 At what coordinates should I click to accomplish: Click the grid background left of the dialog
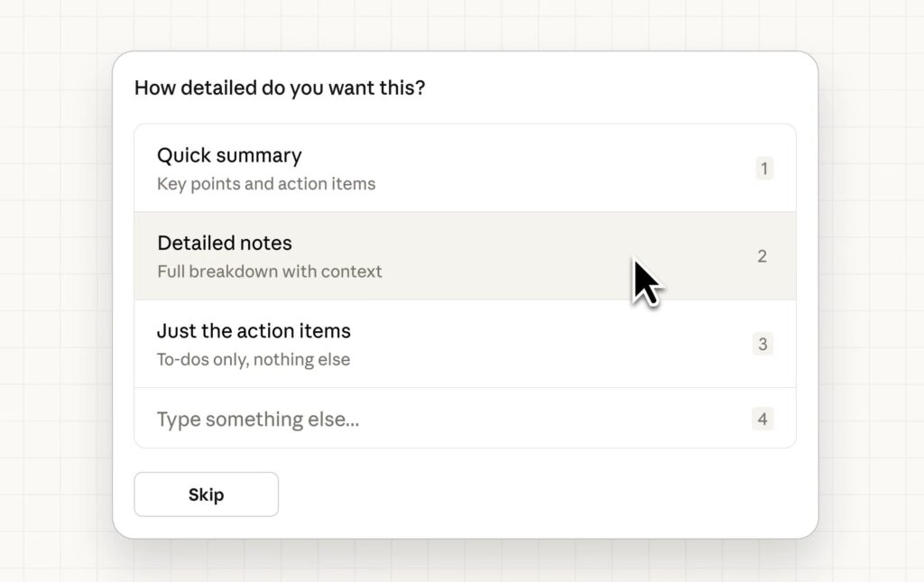point(54,289)
